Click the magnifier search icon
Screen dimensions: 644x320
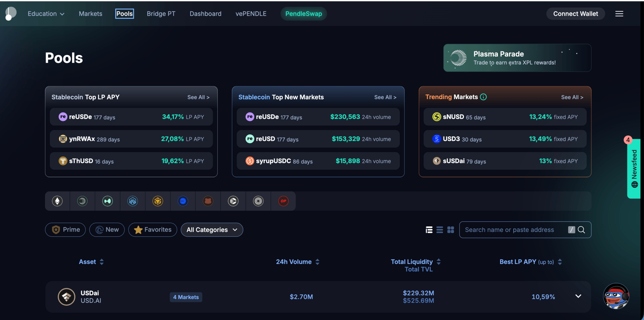click(581, 230)
